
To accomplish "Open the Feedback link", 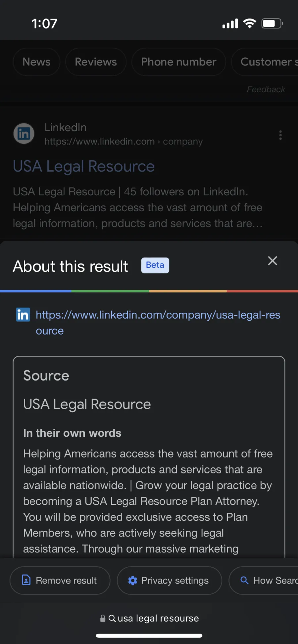I will pos(266,89).
